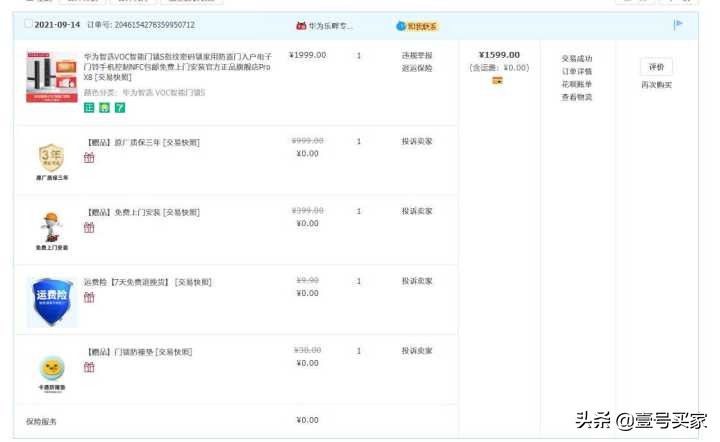
Task: Click the green 正 authenticity badge icon
Action: [x=89, y=108]
